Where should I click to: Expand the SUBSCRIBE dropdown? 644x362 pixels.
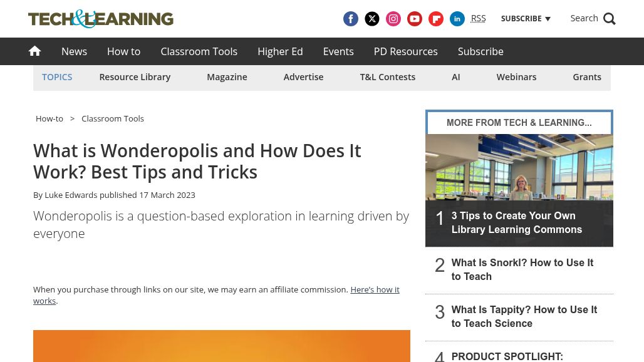point(526,19)
